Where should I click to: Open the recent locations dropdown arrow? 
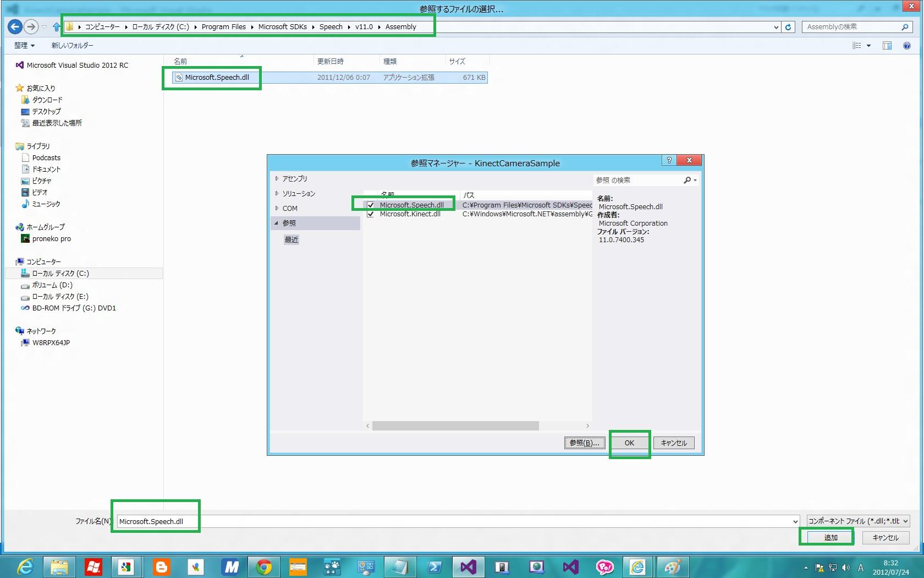point(45,26)
